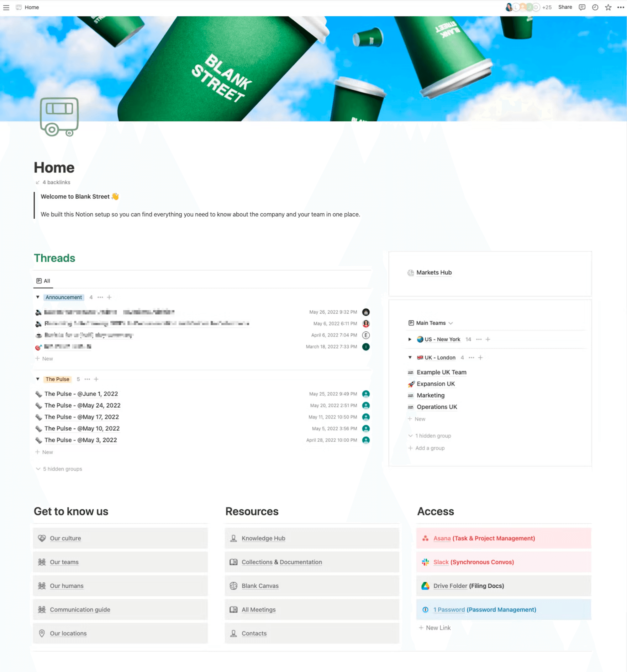
Task: Open the three-dot page options menu
Action: [x=621, y=8]
